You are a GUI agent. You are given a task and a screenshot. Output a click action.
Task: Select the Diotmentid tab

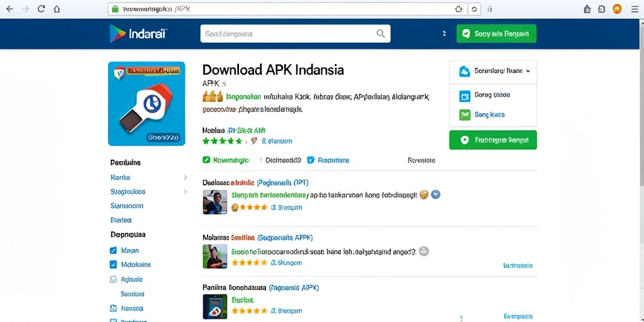tap(283, 160)
